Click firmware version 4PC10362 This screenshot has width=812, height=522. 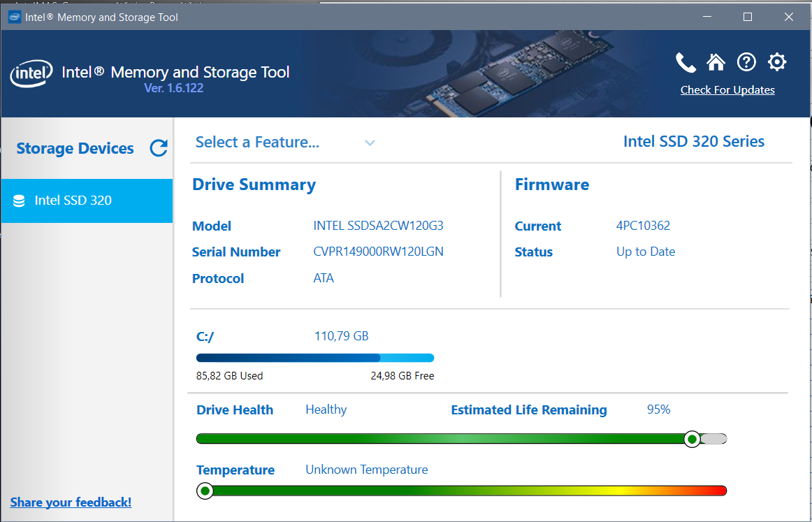(643, 226)
